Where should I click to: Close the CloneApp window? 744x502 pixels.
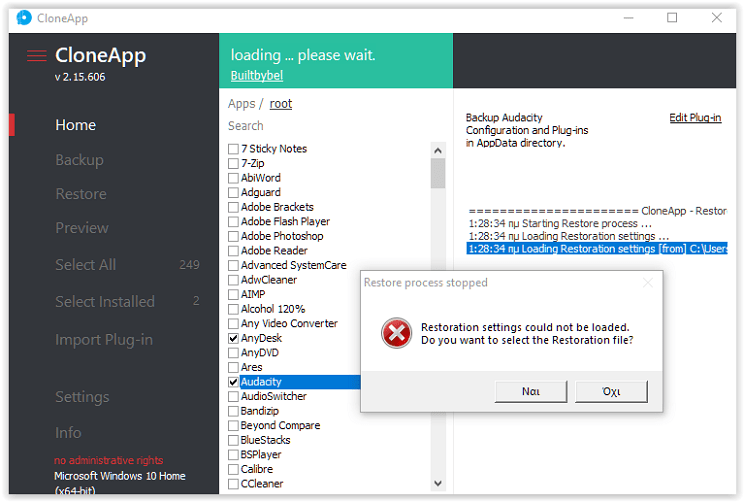(716, 18)
